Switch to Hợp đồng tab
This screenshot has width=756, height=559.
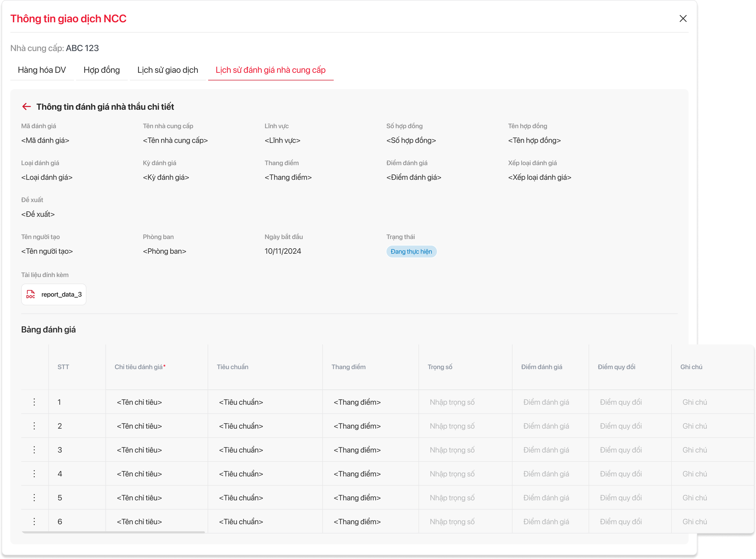[x=102, y=70]
